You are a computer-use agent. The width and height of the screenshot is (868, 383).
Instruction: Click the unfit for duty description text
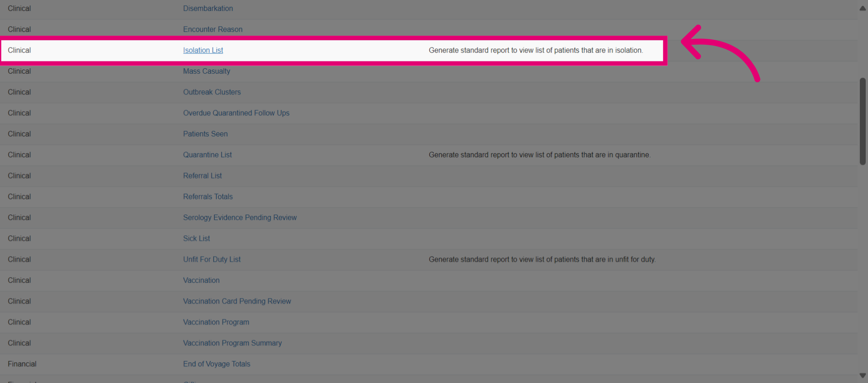pos(542,259)
